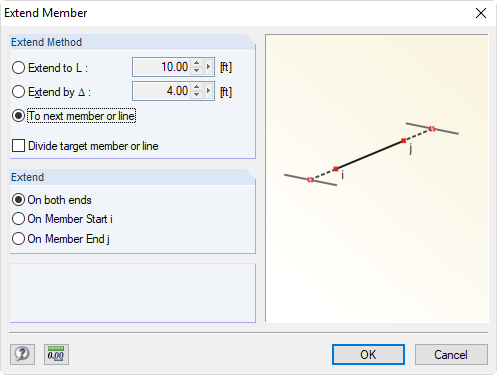This screenshot has width=497, height=375.
Task: Open the help icon button
Action: (22, 354)
